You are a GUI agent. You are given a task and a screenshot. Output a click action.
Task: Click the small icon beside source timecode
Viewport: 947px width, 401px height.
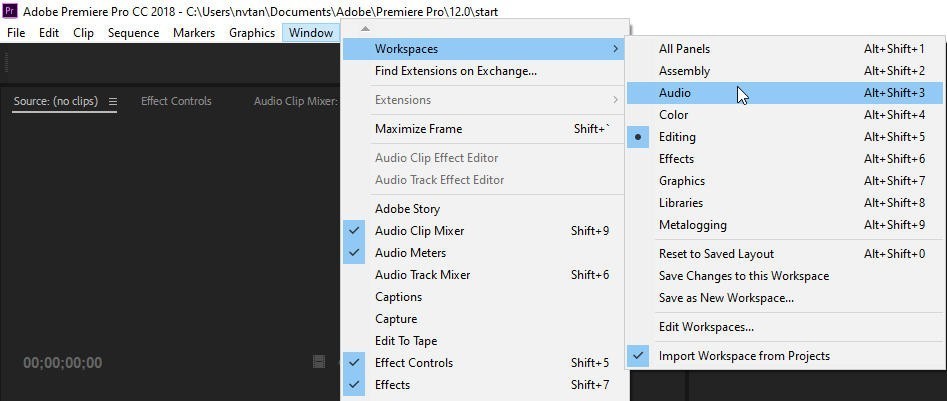tap(318, 362)
